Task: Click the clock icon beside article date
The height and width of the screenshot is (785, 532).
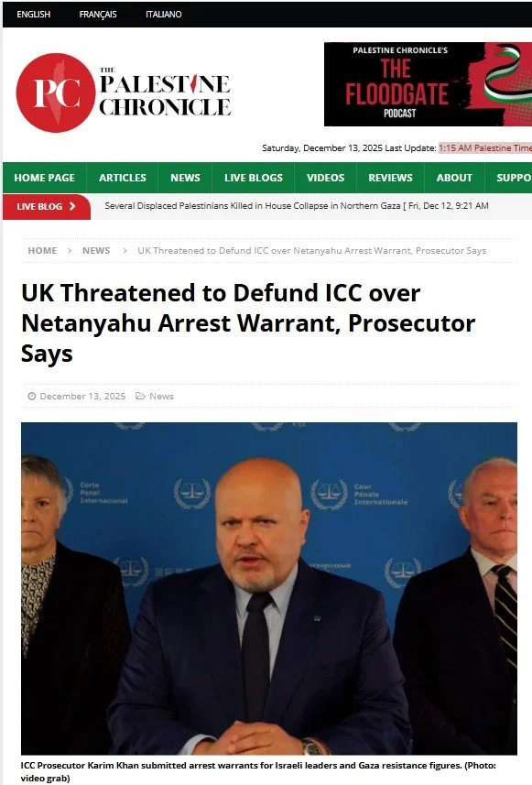Action: click(31, 396)
